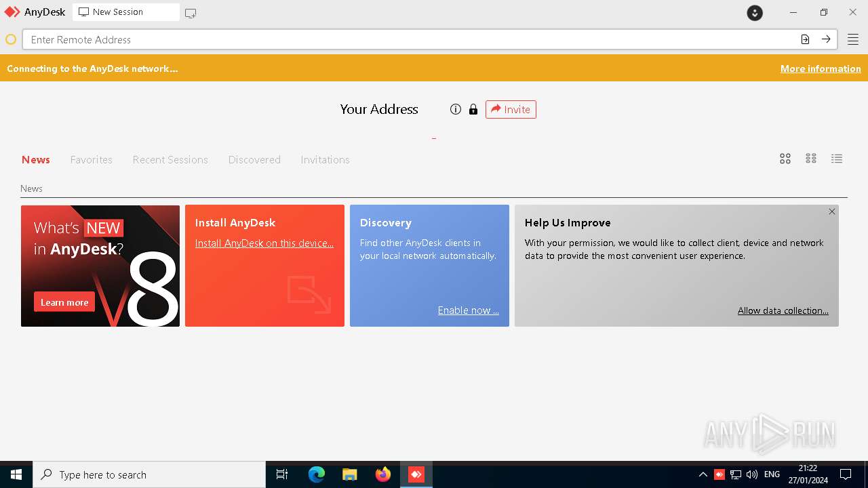Open the Invitations tab

325,160
